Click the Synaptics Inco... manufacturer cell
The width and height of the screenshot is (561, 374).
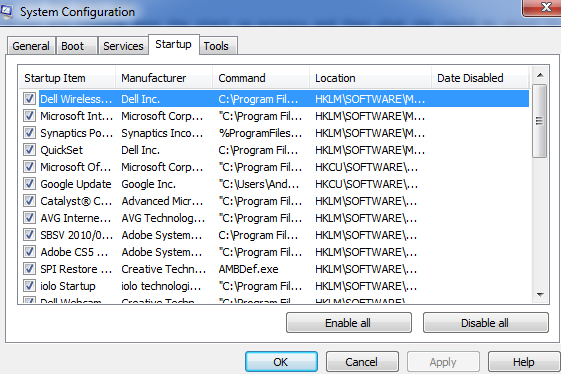[x=162, y=133]
